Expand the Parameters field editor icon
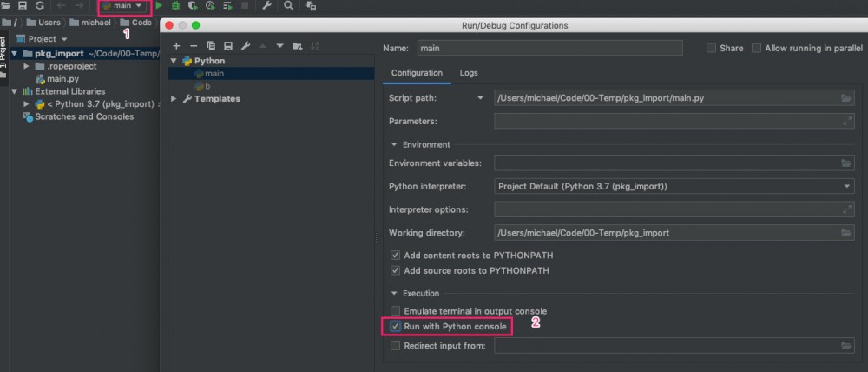Viewport: 868px width, 372px height. [846, 121]
